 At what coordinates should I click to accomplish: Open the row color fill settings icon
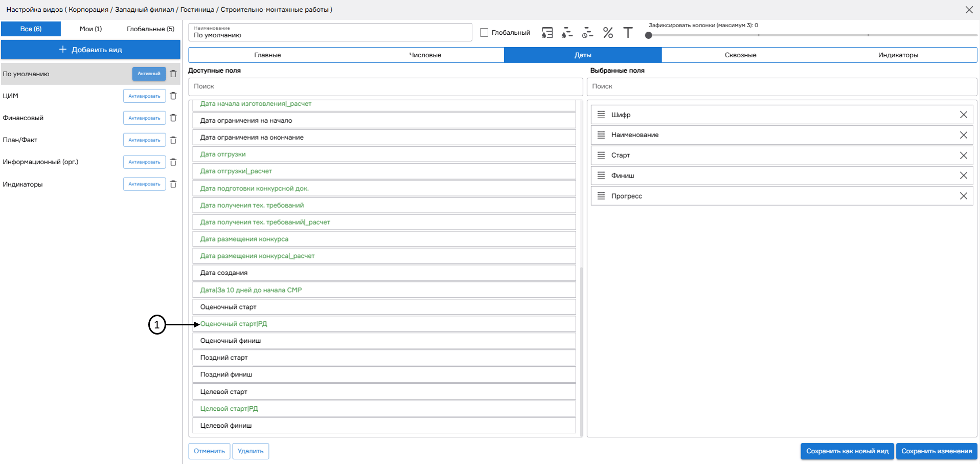tap(547, 33)
